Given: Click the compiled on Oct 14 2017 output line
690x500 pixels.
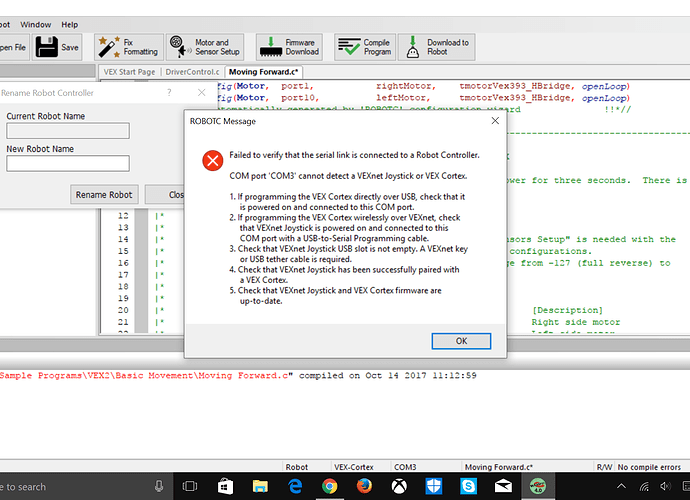Looking at the screenshot, I should [238, 375].
